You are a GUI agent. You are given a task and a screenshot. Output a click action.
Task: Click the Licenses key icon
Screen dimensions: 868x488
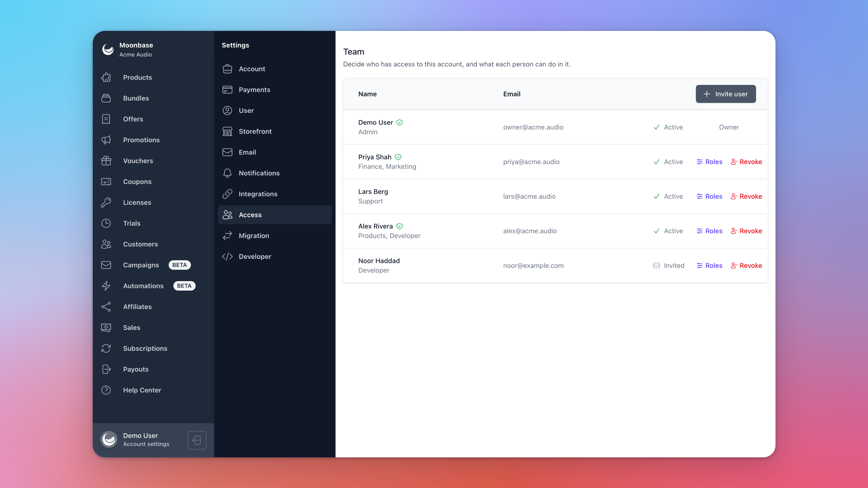106,203
